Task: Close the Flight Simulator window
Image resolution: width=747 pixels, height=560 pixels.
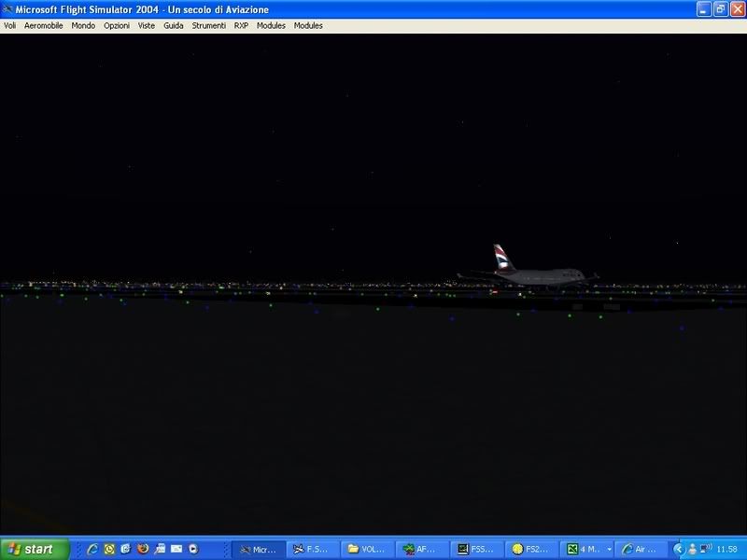Action: coord(737,9)
